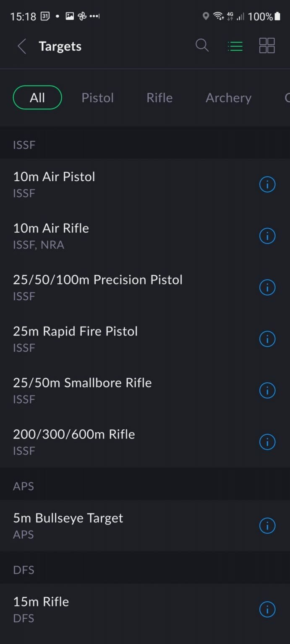Open info for 10m Air Rifle

267,236
